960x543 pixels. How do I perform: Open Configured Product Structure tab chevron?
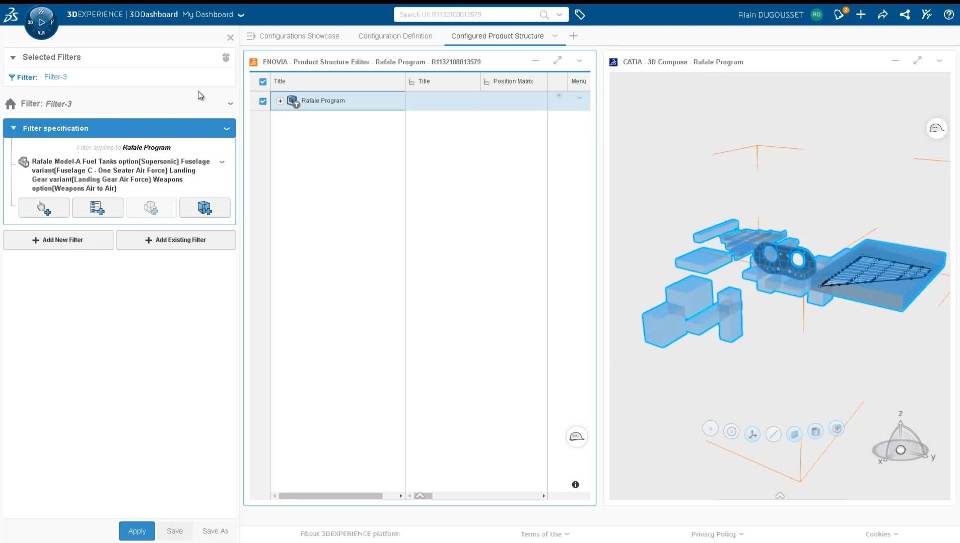click(x=555, y=36)
